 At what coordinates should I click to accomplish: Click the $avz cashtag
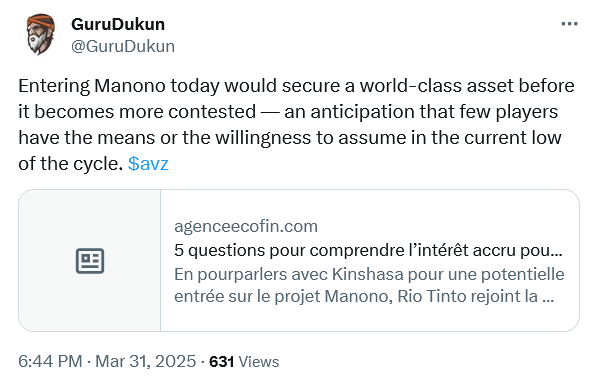pos(148,164)
